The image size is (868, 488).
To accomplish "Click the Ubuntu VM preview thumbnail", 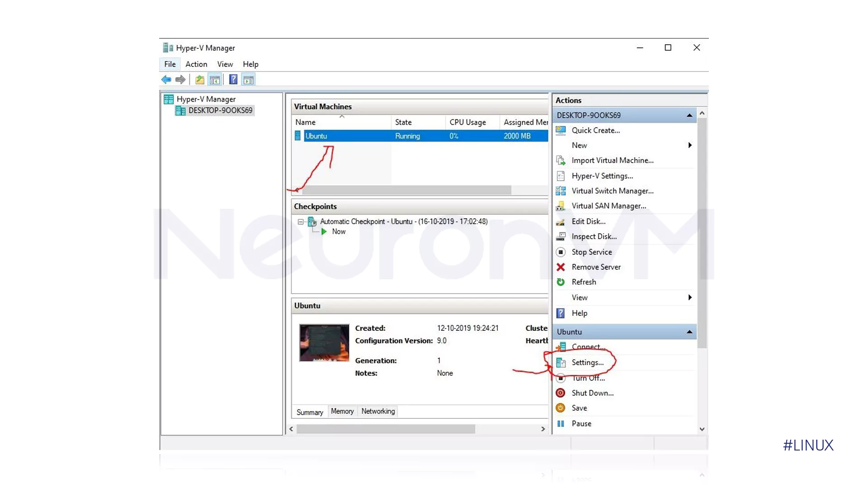I will pyautogui.click(x=324, y=343).
